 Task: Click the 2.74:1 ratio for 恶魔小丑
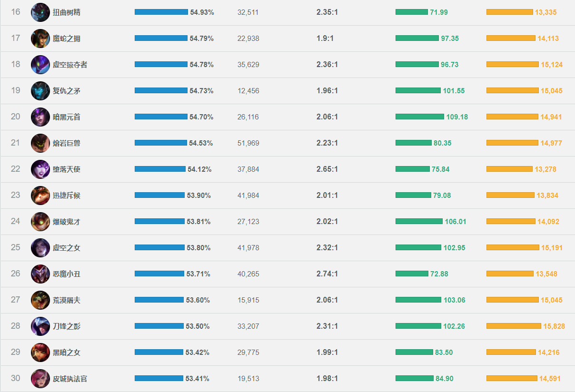click(x=327, y=274)
